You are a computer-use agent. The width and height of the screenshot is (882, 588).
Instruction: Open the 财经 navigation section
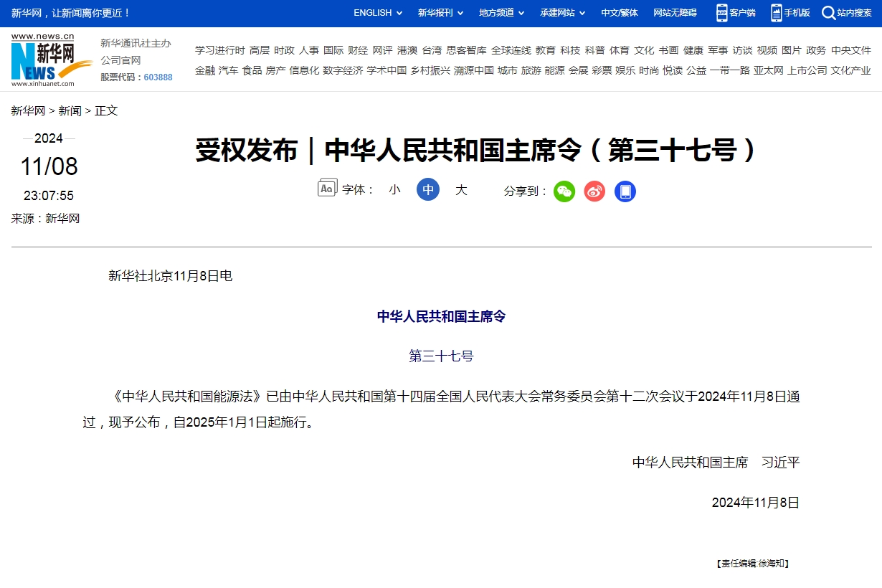(358, 50)
